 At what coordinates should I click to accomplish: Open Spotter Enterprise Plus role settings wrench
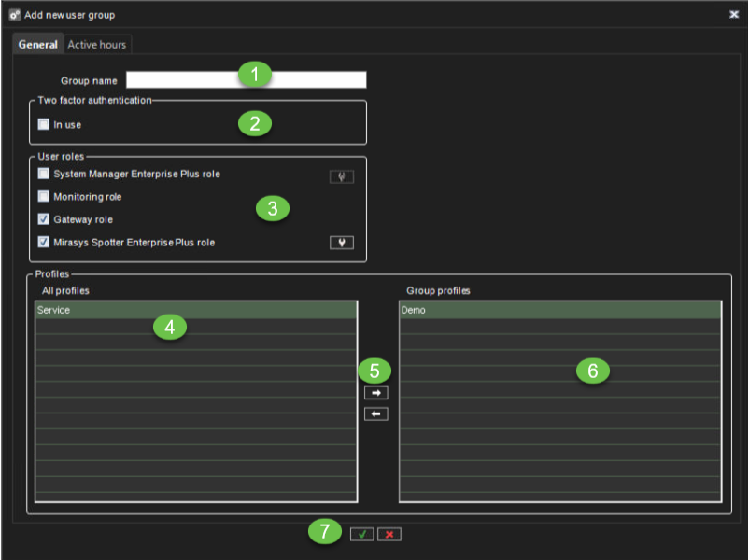342,243
